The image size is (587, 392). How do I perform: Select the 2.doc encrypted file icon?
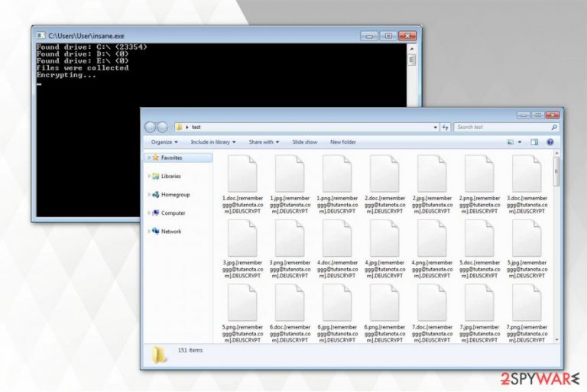point(384,173)
